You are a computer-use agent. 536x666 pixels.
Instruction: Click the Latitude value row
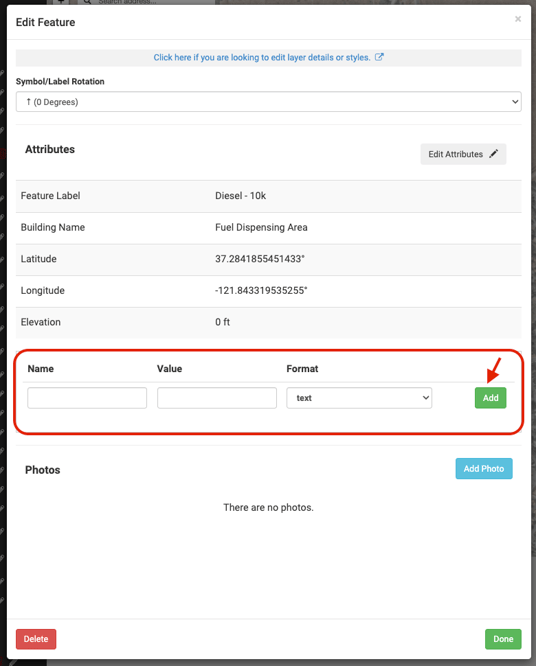(x=268, y=259)
